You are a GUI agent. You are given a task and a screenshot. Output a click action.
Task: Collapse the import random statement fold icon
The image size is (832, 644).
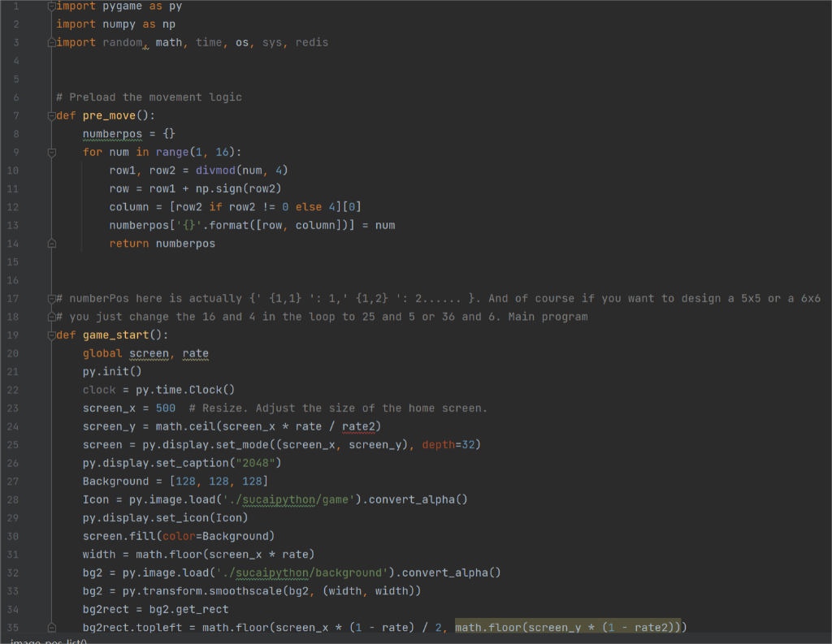point(51,42)
